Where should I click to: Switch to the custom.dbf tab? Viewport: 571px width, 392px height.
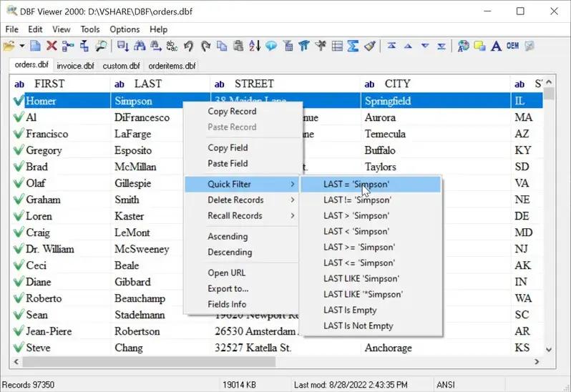[x=121, y=66]
